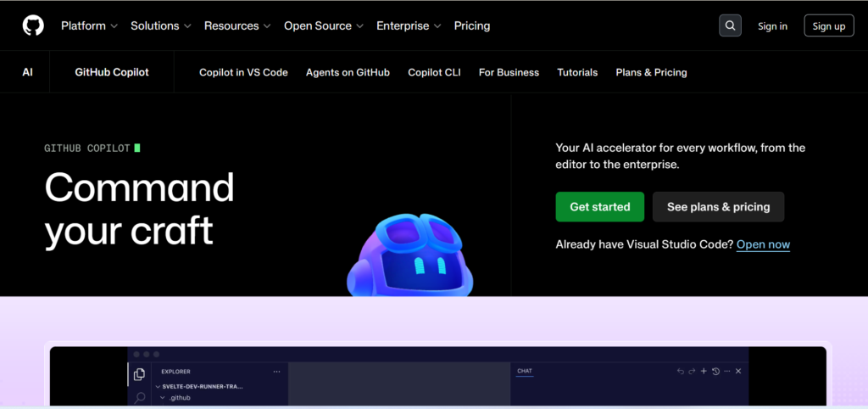Click See plans & pricing button
This screenshot has height=409, width=868.
[x=719, y=207]
